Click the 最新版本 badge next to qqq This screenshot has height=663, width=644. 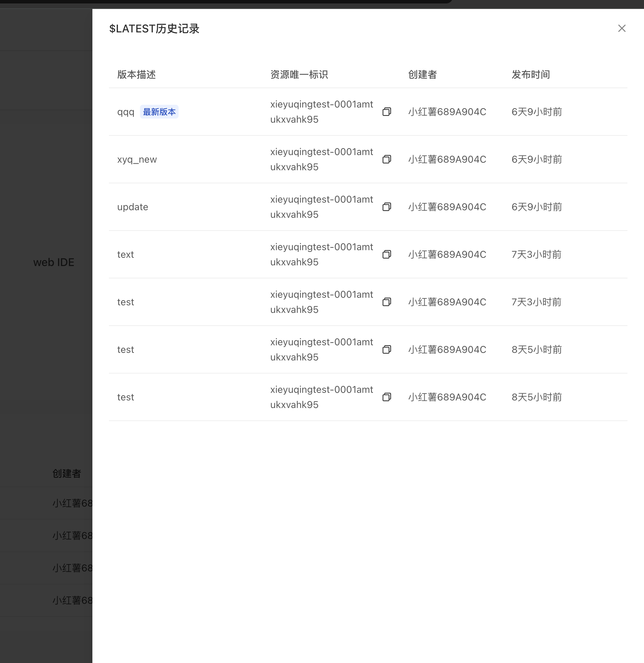[x=159, y=112]
